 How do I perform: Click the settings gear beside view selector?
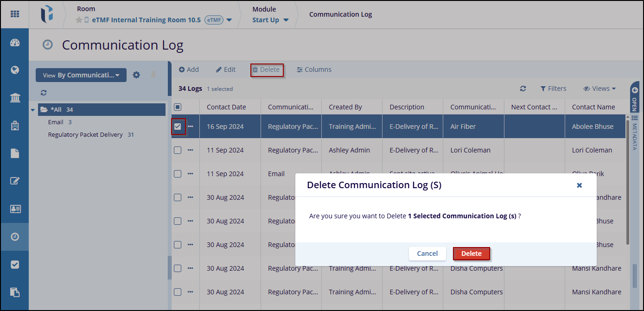click(x=136, y=75)
